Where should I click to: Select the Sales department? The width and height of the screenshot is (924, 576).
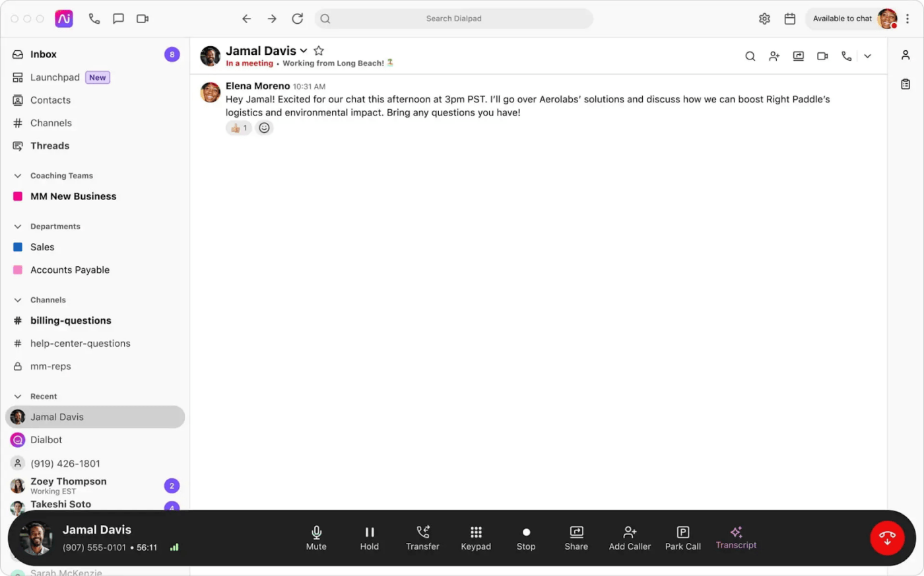coord(95,247)
